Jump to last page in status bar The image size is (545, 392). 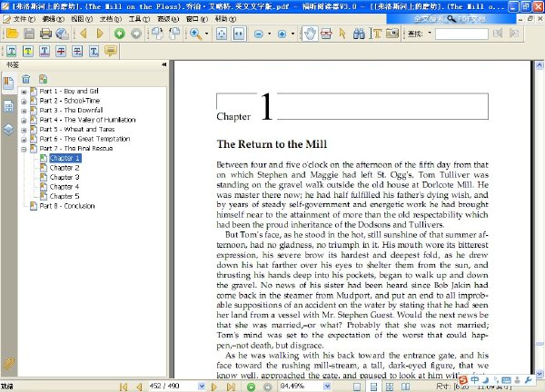pos(231,387)
